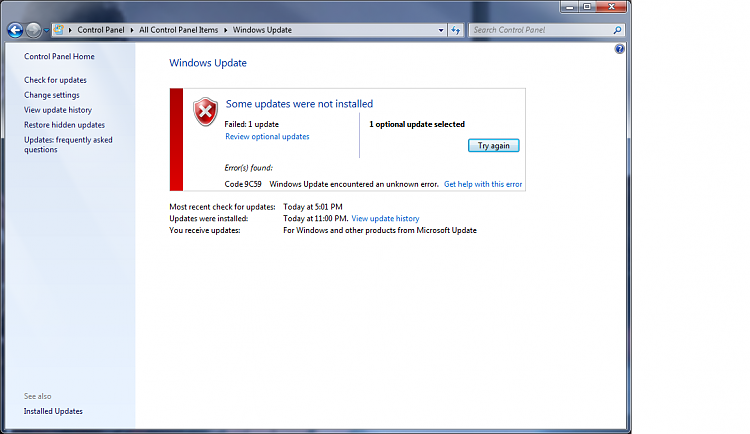Open Updates: frequently asked questions
Image resolution: width=750 pixels, height=434 pixels.
tap(68, 145)
